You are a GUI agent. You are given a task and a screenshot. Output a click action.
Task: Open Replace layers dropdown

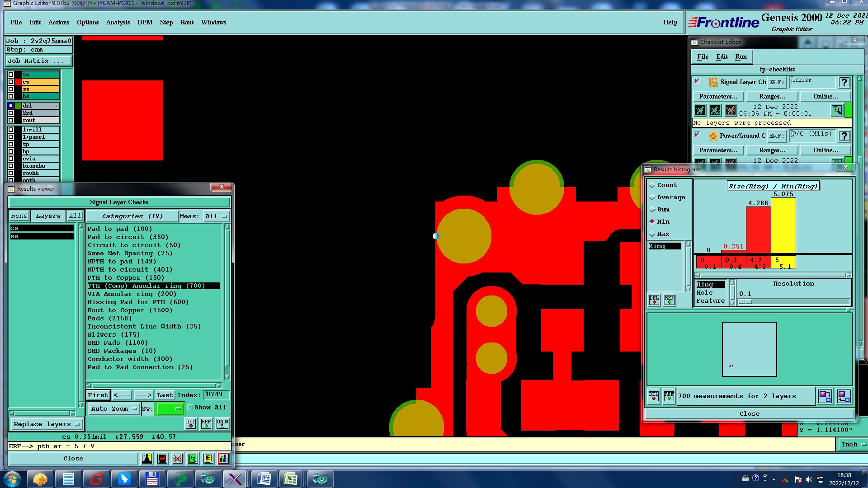(47, 424)
